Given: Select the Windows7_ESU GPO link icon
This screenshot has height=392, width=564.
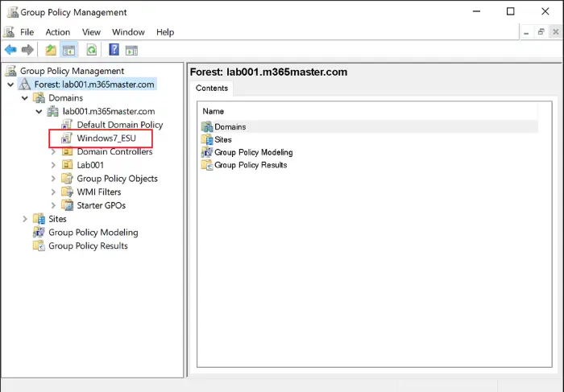Looking at the screenshot, I should 67,138.
